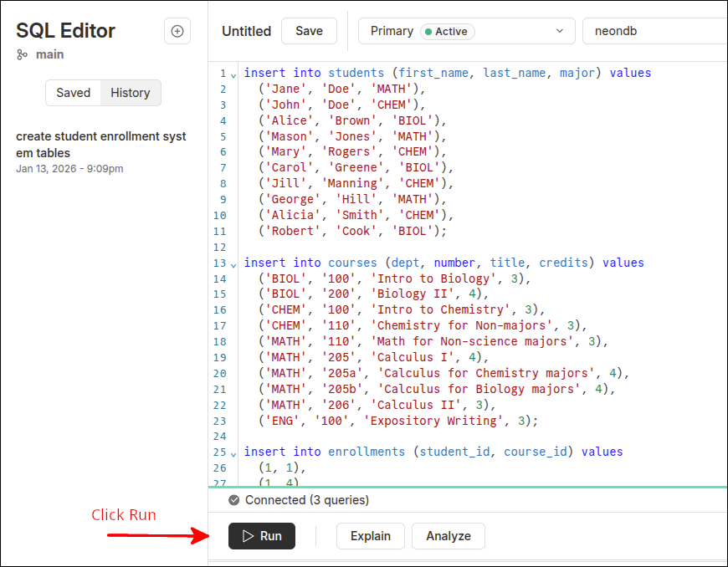The height and width of the screenshot is (567, 728).
Task: Click the main branch icon
Action: [x=22, y=54]
